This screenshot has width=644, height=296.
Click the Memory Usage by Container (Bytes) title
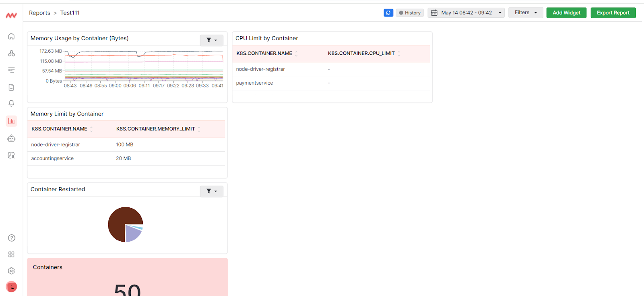[x=79, y=38]
